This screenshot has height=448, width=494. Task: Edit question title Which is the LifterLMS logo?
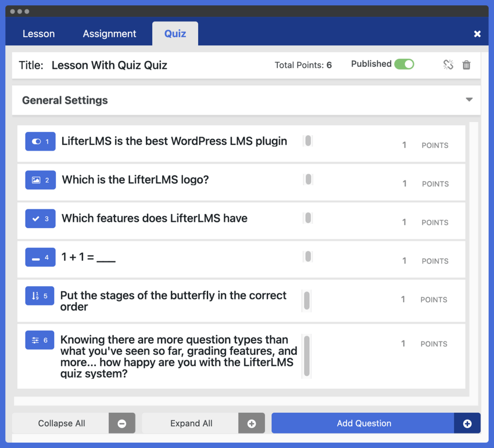click(x=135, y=180)
